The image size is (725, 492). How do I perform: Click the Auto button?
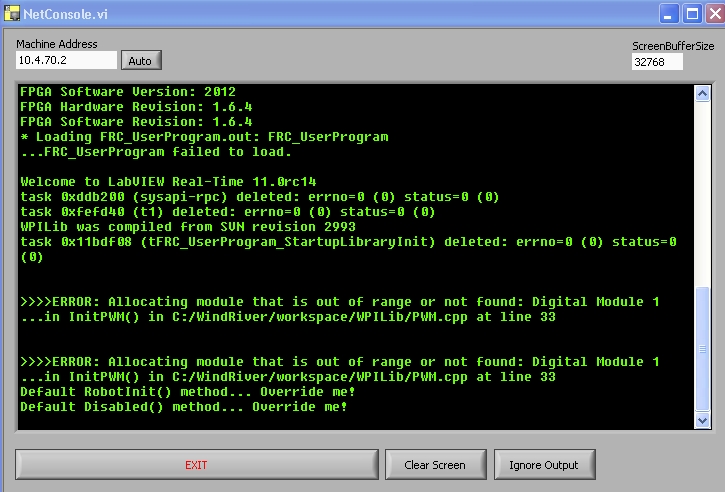pos(141,61)
